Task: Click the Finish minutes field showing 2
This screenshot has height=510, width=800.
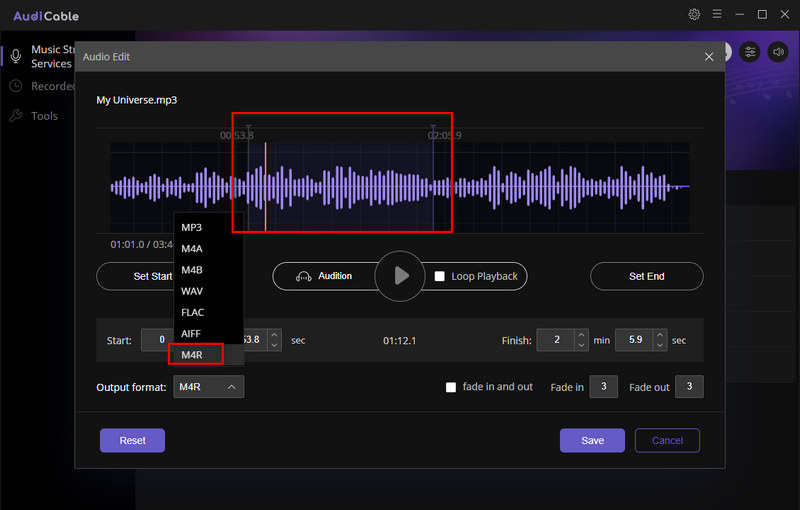Action: click(557, 340)
